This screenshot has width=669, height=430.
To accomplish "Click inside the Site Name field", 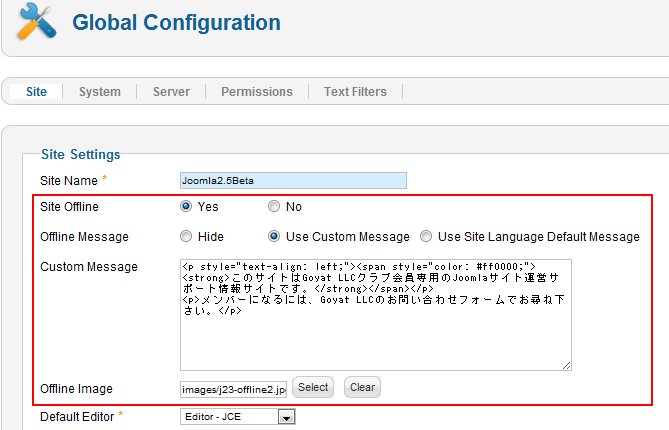I will (293, 180).
